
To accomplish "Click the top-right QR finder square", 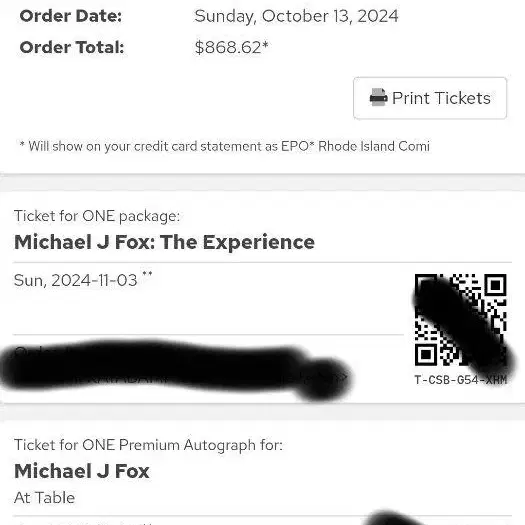I will [496, 285].
